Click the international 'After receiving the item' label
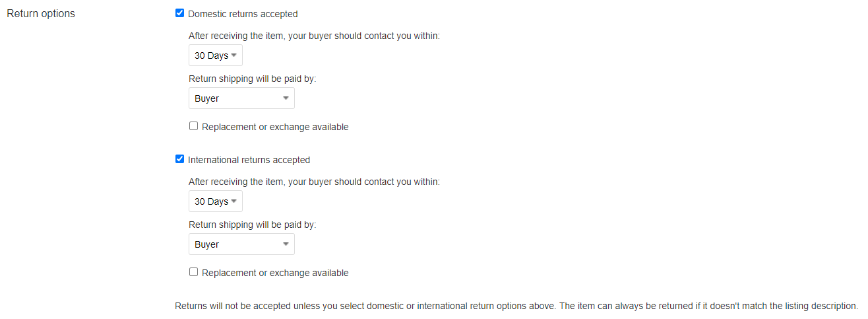The image size is (868, 319). tap(314, 182)
